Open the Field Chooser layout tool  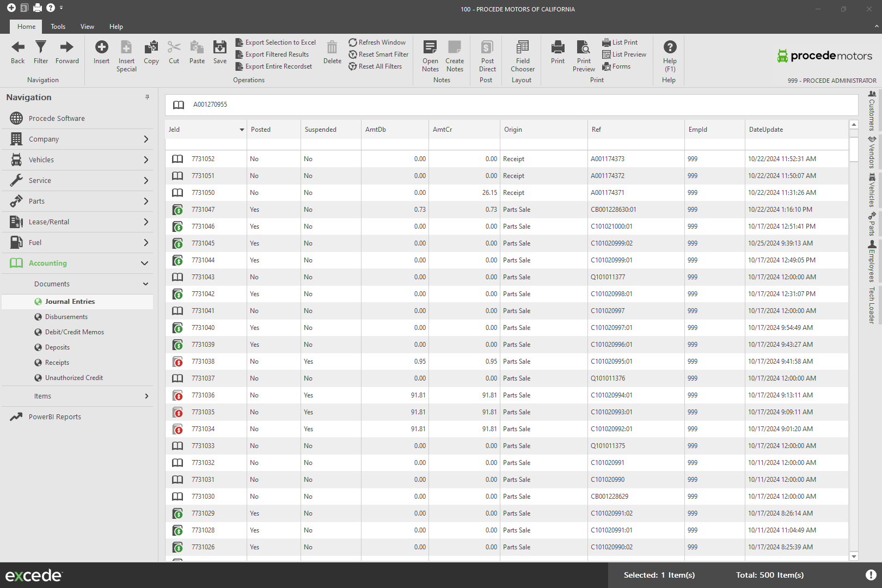click(523, 47)
